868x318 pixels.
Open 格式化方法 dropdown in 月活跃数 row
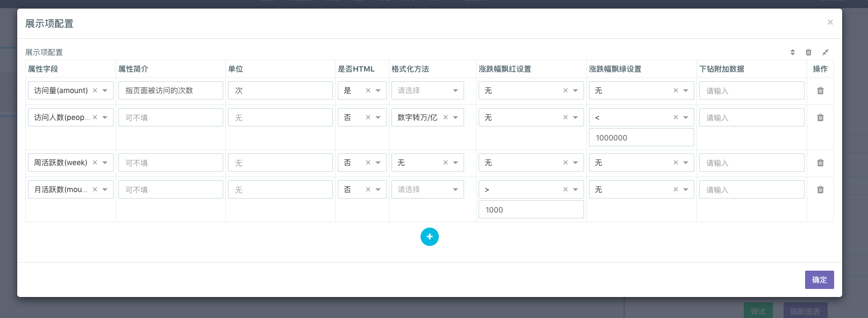(456, 189)
